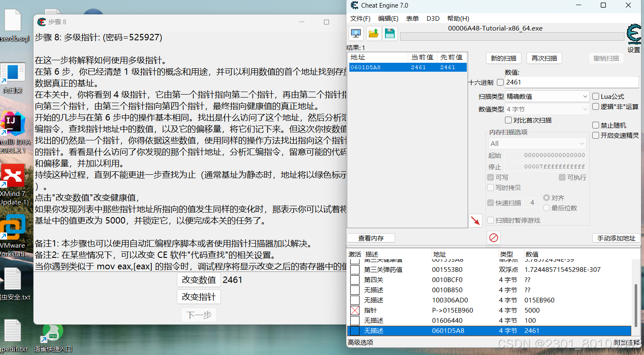Activate the 第四关 address entry checkbox

(x=355, y=280)
